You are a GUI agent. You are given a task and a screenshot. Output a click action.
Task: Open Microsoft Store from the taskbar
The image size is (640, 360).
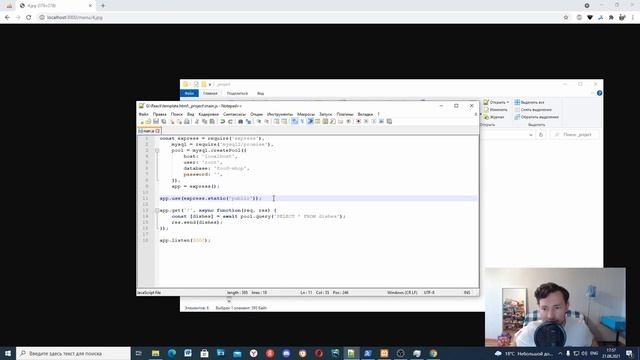[204, 353]
